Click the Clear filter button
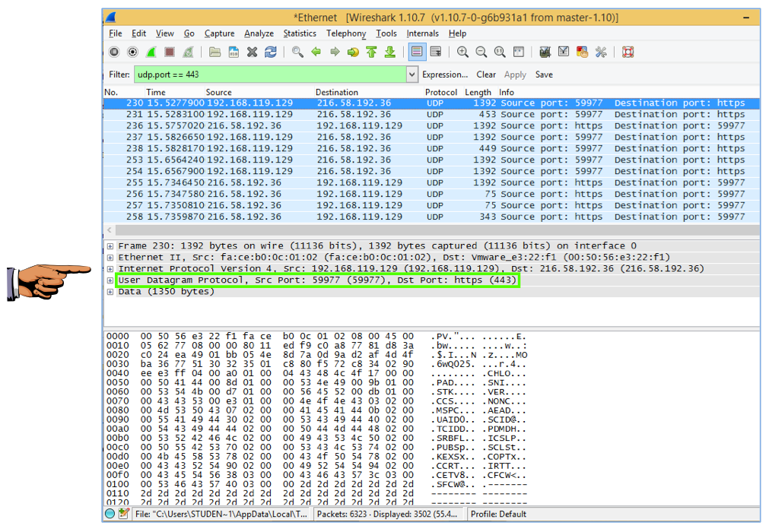This screenshot has width=769, height=532. click(x=486, y=74)
